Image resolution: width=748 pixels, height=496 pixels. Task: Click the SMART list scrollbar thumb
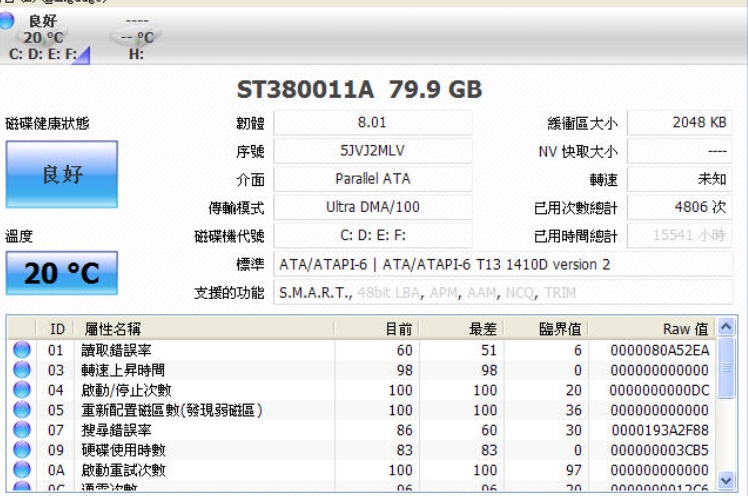[726, 368]
